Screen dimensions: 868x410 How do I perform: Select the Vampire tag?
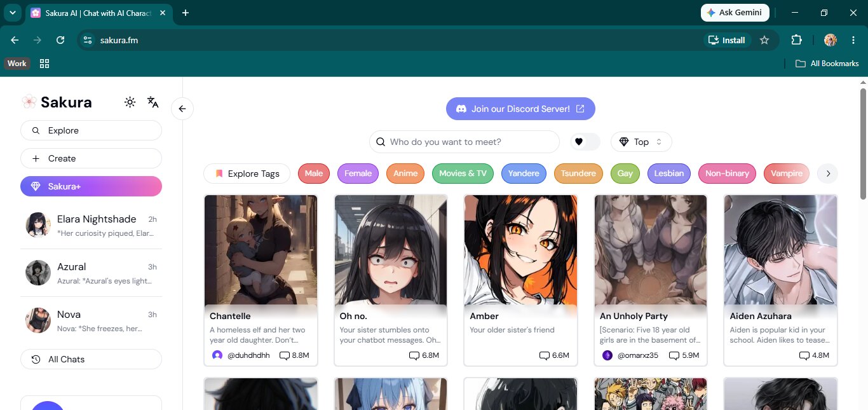coord(787,174)
